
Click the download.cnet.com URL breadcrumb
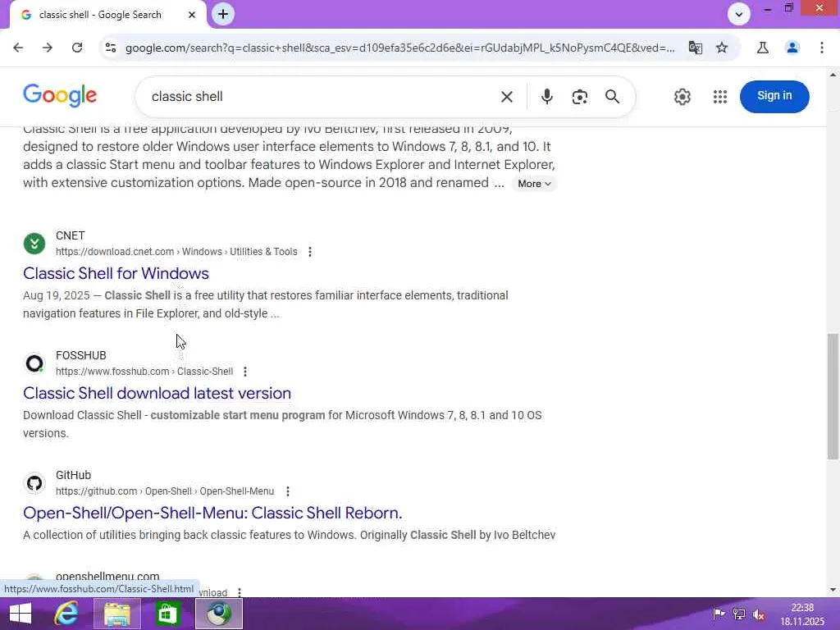pos(176,252)
